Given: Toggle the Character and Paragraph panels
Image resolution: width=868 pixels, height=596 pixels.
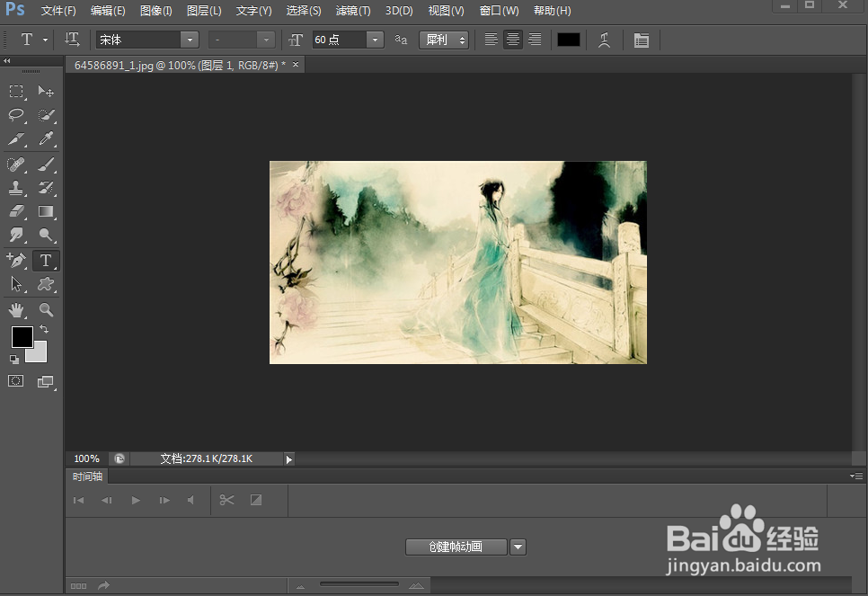Looking at the screenshot, I should click(x=641, y=40).
